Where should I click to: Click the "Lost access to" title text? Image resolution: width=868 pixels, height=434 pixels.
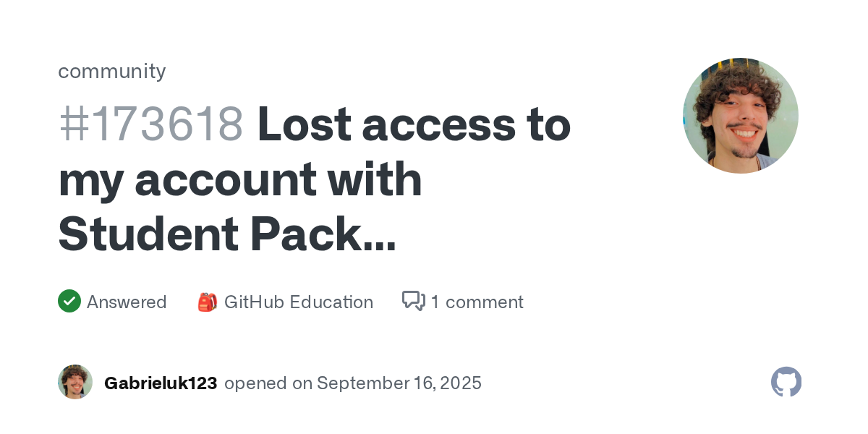click(414, 124)
